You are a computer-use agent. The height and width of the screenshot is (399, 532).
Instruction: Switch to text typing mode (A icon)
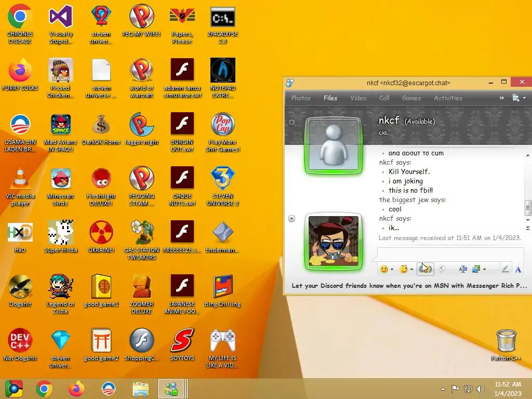pyautogui.click(x=518, y=270)
